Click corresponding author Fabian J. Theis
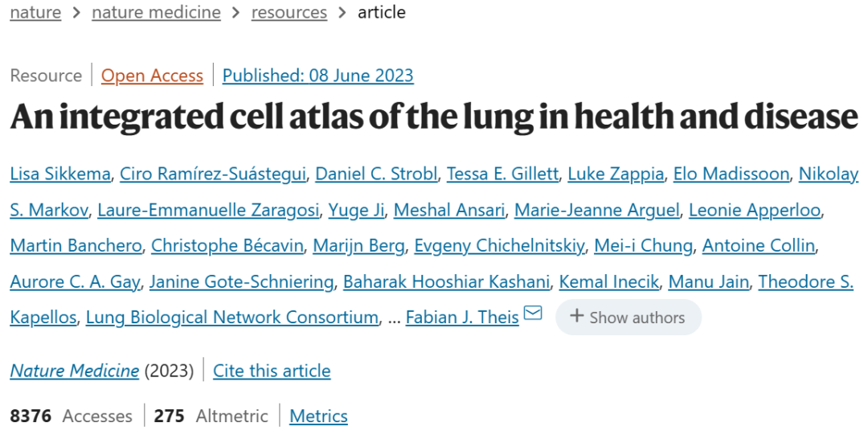The height and width of the screenshot is (435, 868). coord(462,318)
